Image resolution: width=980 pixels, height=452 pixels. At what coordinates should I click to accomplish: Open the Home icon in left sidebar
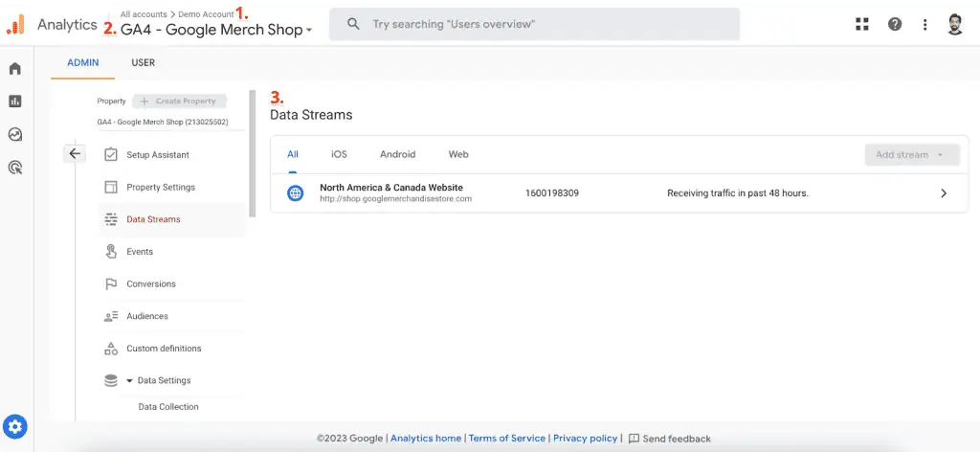tap(15, 68)
